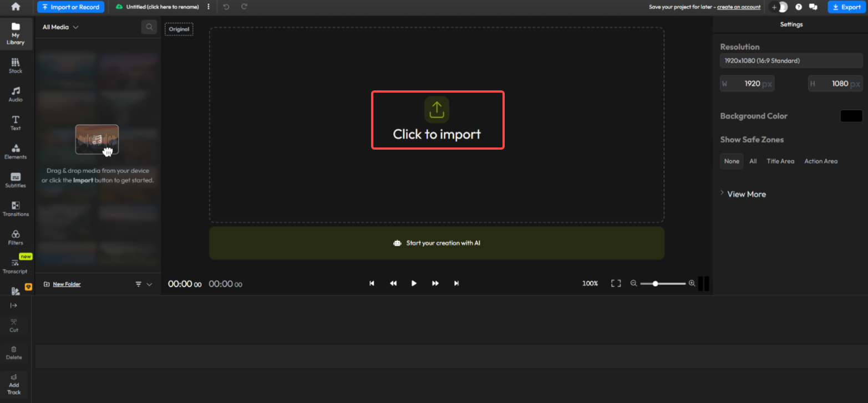Open the Transitions panel
The image size is (868, 403).
click(16, 208)
